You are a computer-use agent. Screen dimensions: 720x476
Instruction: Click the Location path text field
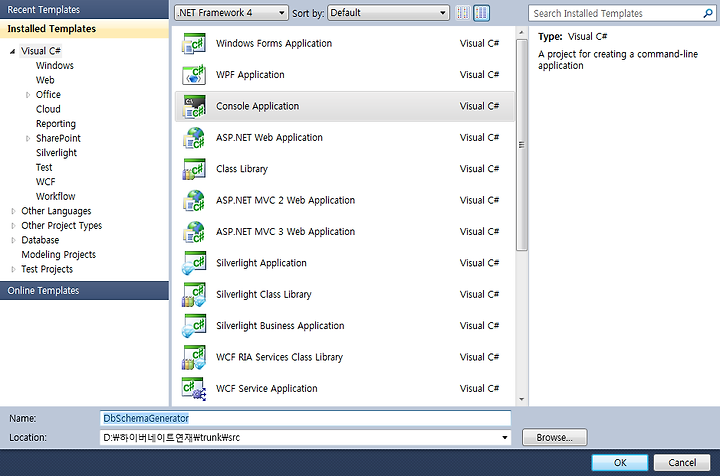(300, 437)
